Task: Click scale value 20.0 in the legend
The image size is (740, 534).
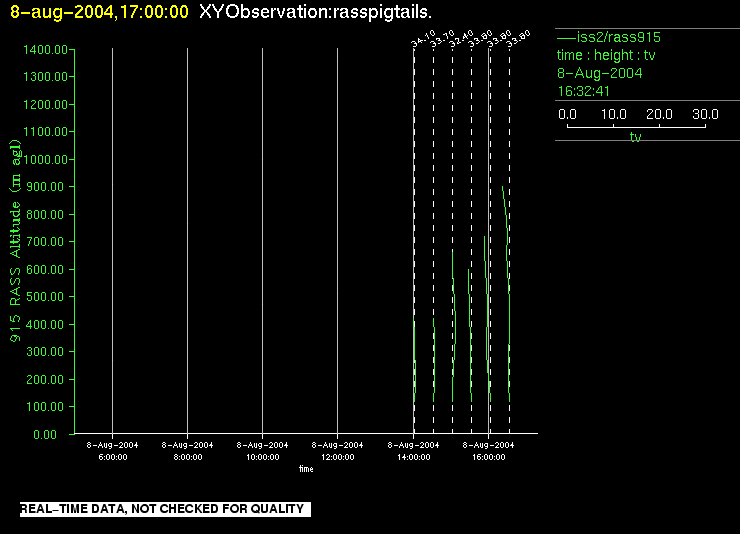Action: pyautogui.click(x=659, y=114)
